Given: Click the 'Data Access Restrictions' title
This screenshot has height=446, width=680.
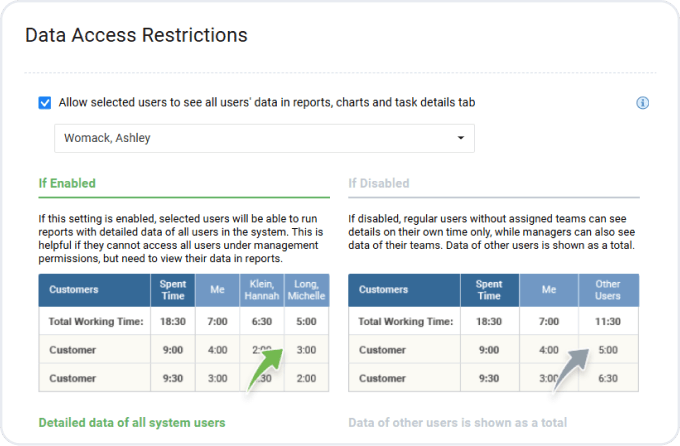Looking at the screenshot, I should [136, 36].
